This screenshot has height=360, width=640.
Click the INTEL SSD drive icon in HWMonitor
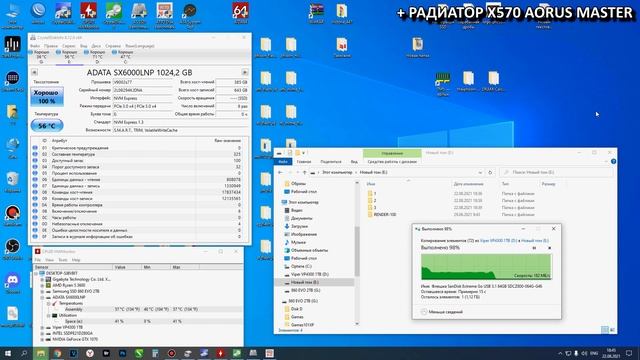pyautogui.click(x=48, y=333)
